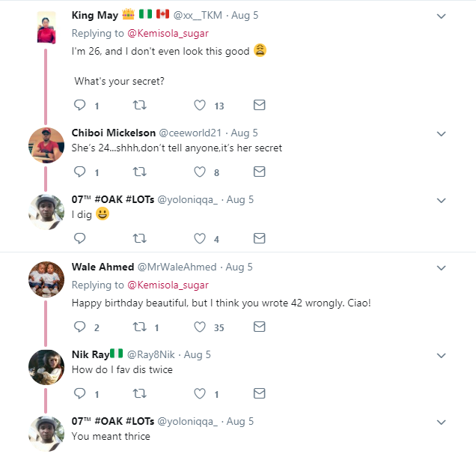The width and height of the screenshot is (476, 454).
Task: Open Nik Ray's profile avatar
Action: tap(46, 366)
